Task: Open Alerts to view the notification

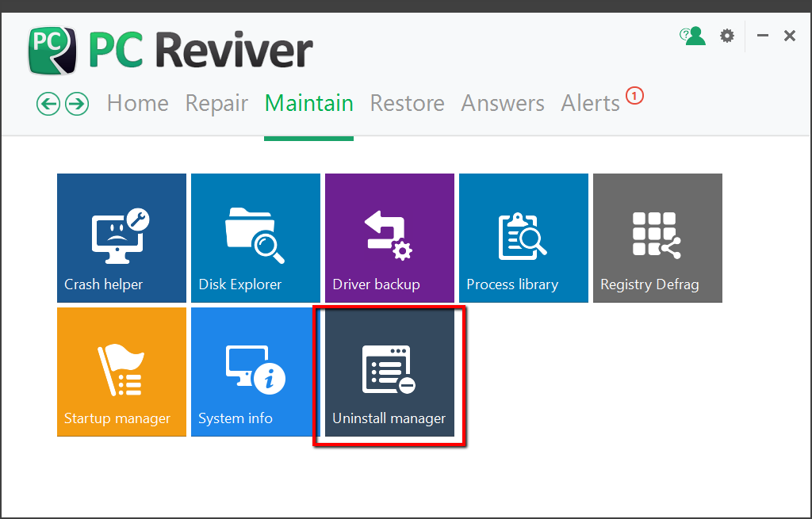Action: [x=590, y=103]
